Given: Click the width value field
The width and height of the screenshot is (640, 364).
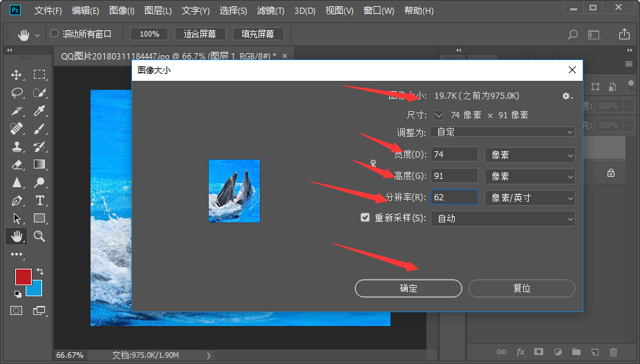Looking at the screenshot, I should click(454, 154).
